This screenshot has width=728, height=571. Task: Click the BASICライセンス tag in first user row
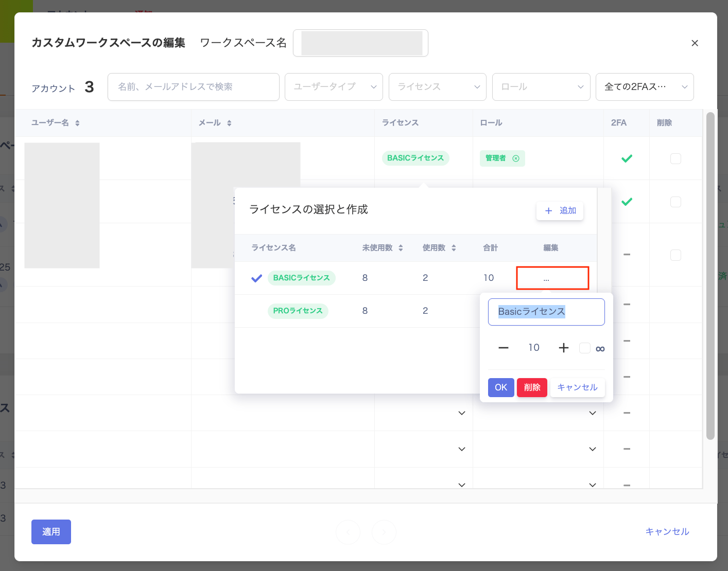(415, 158)
